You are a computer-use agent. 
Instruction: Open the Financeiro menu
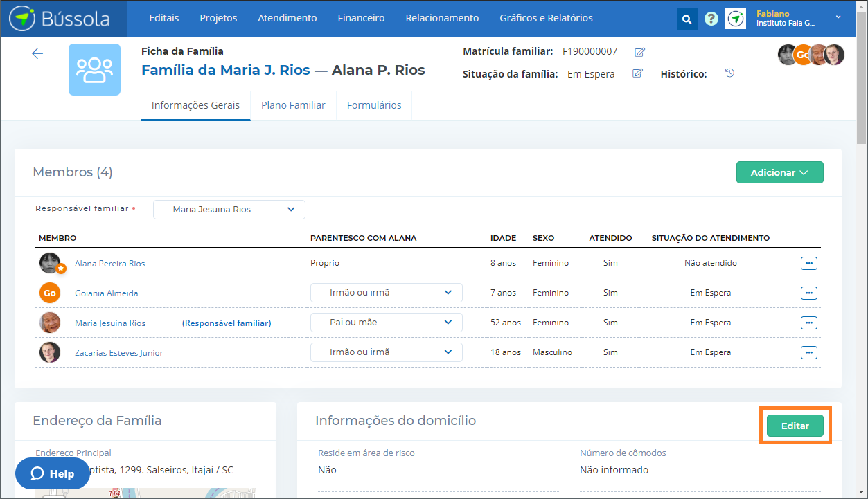361,18
